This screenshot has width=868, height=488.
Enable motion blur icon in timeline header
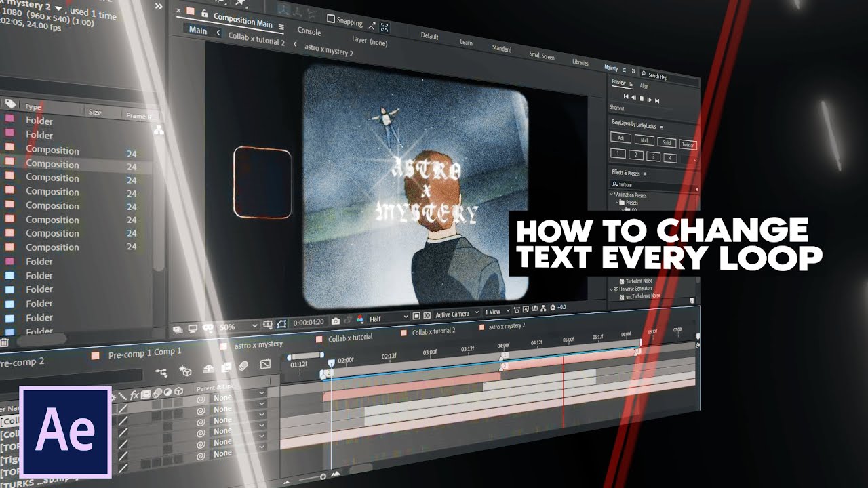243,366
